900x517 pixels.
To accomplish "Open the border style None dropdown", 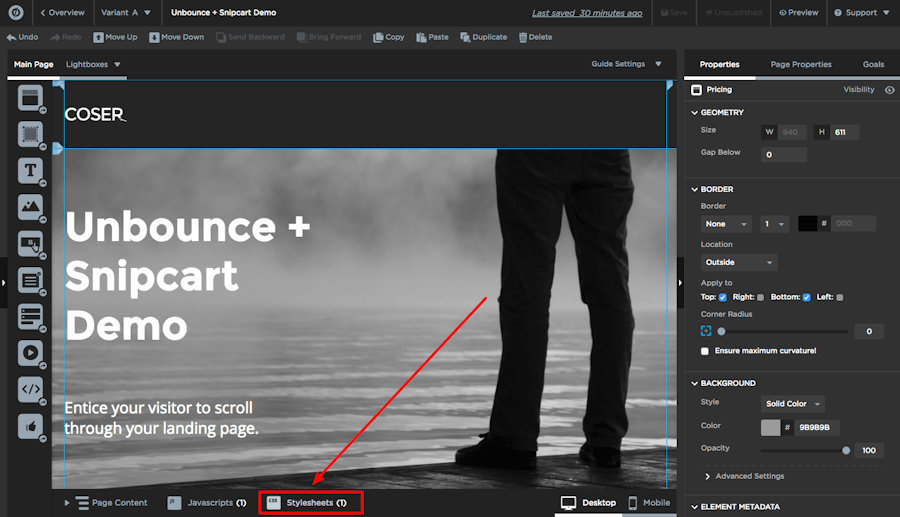I will tap(726, 224).
